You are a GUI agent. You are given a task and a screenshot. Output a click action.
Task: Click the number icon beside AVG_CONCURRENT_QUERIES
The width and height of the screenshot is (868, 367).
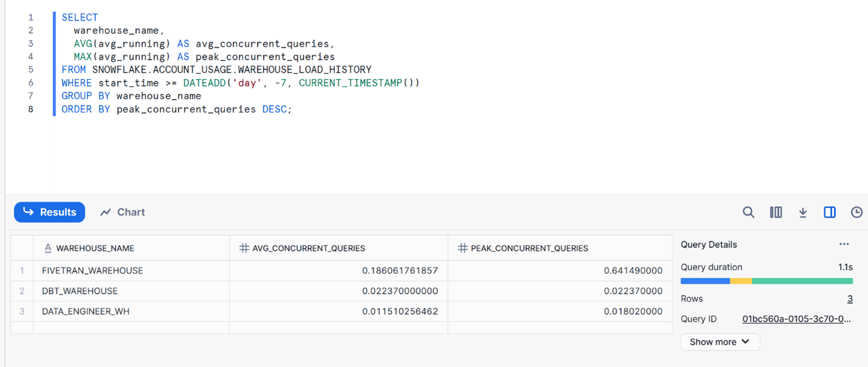[x=244, y=248]
